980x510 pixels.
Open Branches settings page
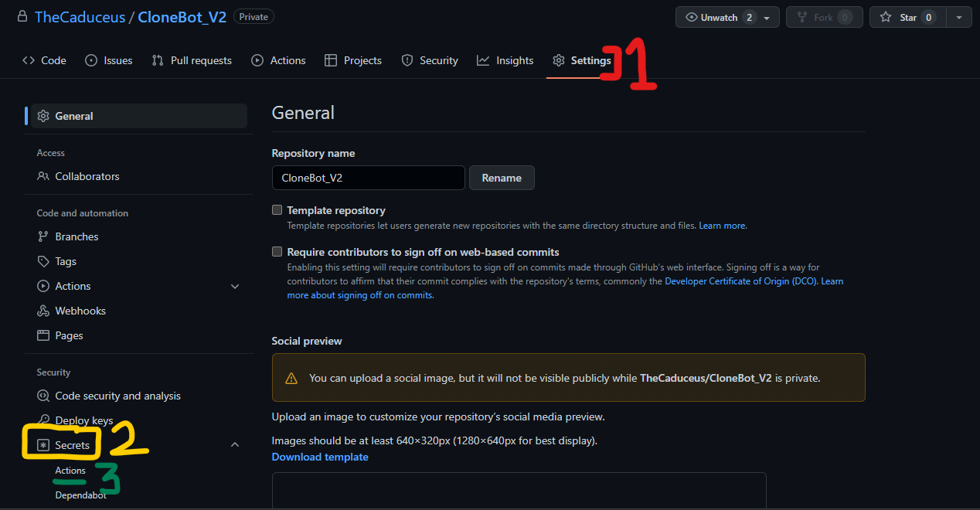[139, 236]
